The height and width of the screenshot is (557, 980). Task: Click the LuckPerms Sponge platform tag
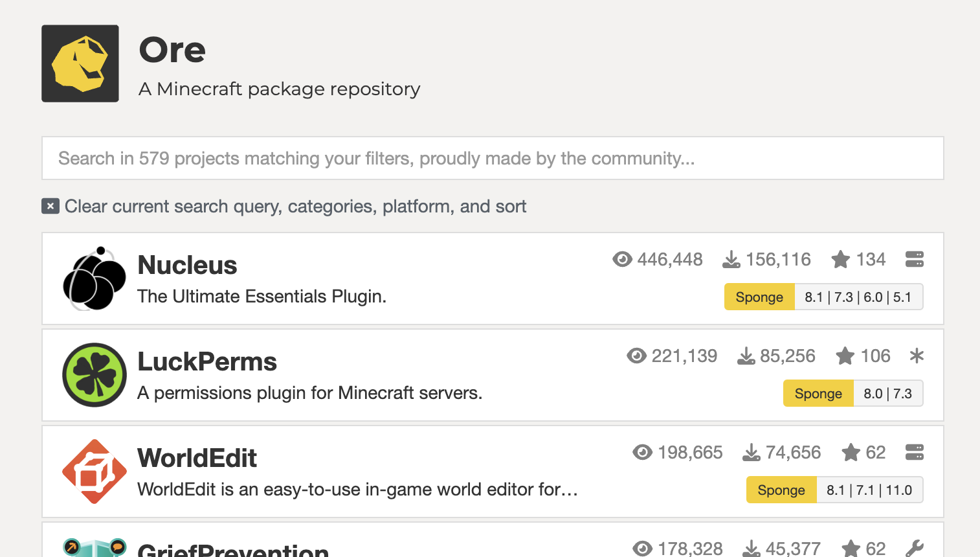[818, 394]
